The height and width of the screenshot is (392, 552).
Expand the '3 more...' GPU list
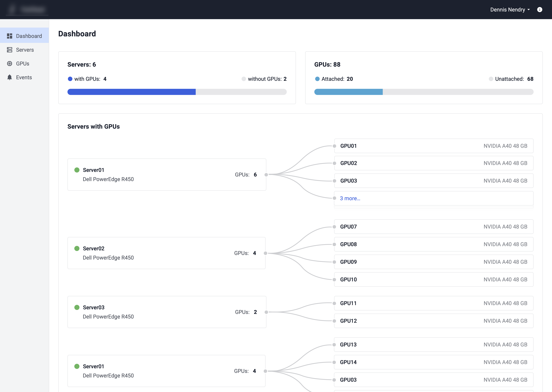(350, 198)
